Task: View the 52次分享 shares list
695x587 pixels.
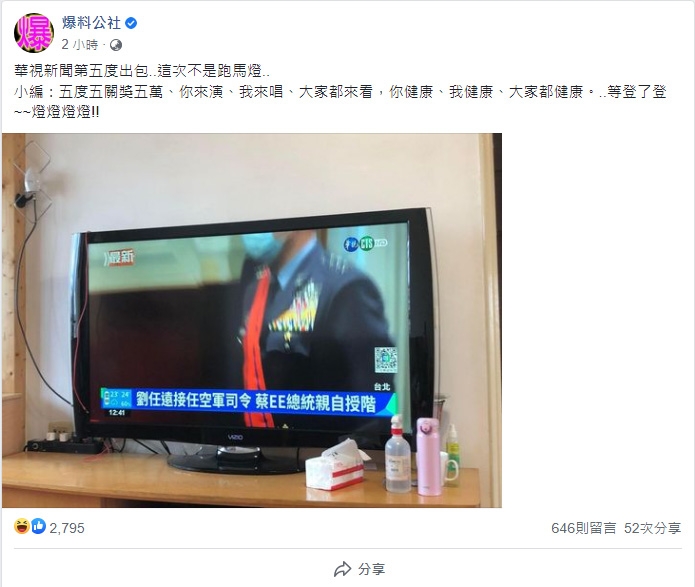Action: (x=652, y=528)
